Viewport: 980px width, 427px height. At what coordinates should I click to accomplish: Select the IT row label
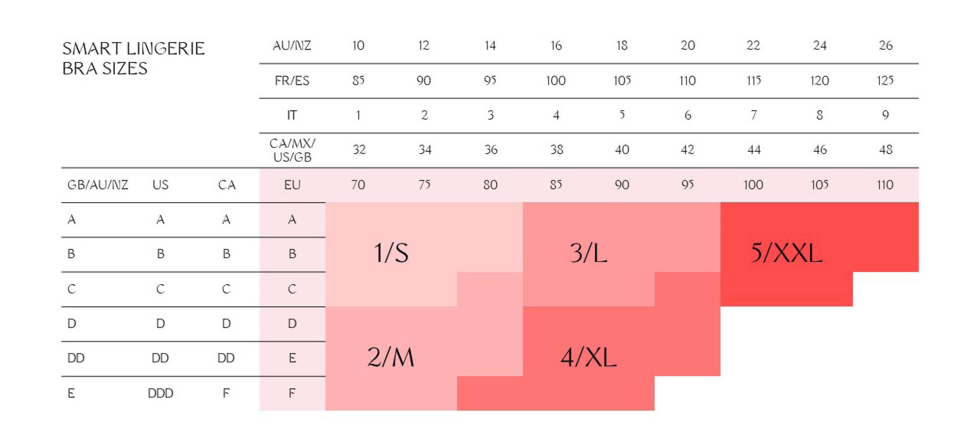coord(292,115)
